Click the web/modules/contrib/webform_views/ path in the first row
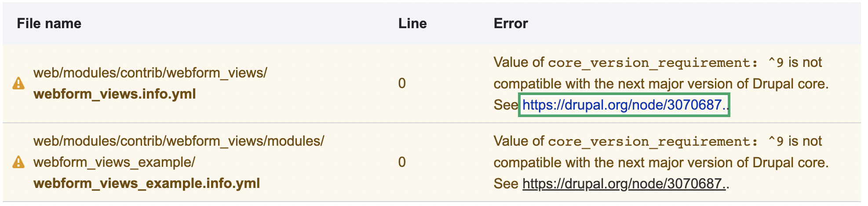Image resolution: width=868 pixels, height=206 pixels. [150, 73]
